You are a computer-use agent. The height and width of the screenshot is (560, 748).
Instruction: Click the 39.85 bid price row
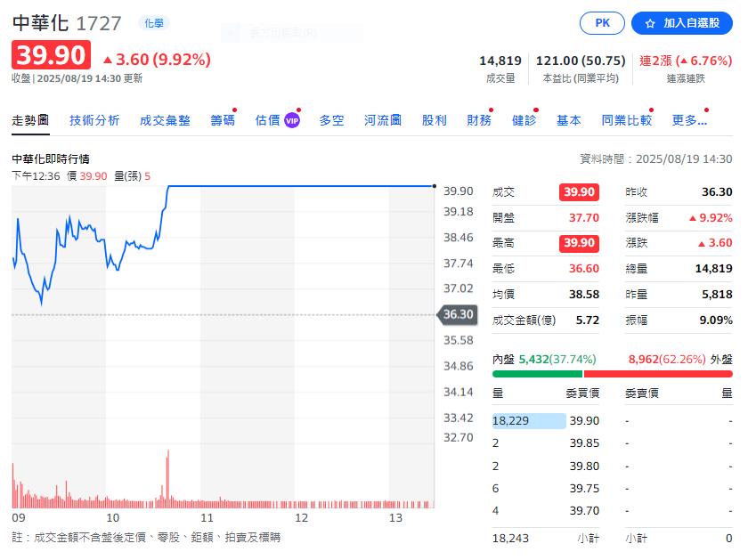546,443
